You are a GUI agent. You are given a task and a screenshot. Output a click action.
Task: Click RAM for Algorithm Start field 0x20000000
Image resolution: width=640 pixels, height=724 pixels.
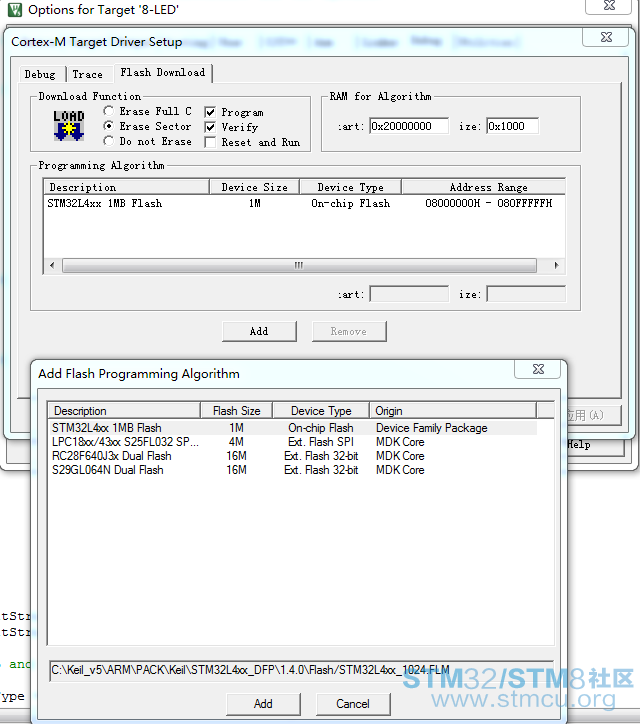point(409,126)
